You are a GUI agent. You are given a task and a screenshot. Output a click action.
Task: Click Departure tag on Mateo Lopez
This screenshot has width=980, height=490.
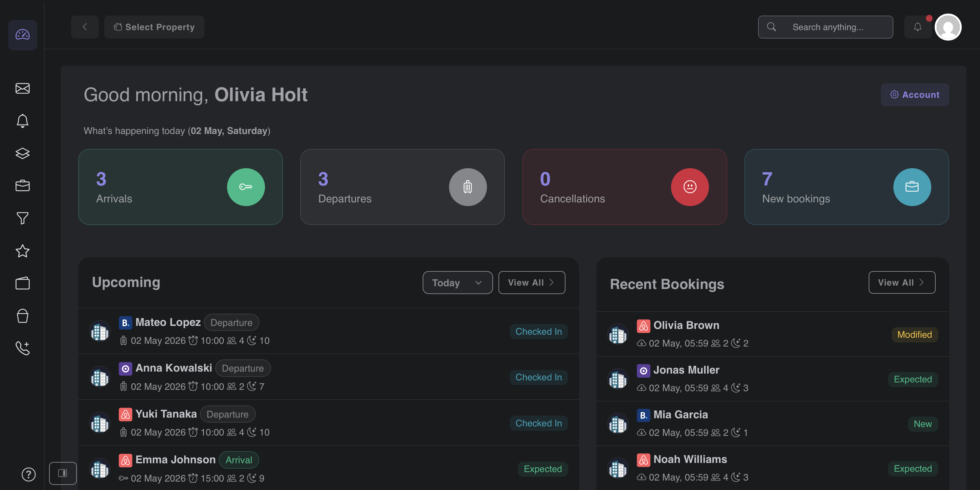click(x=231, y=322)
